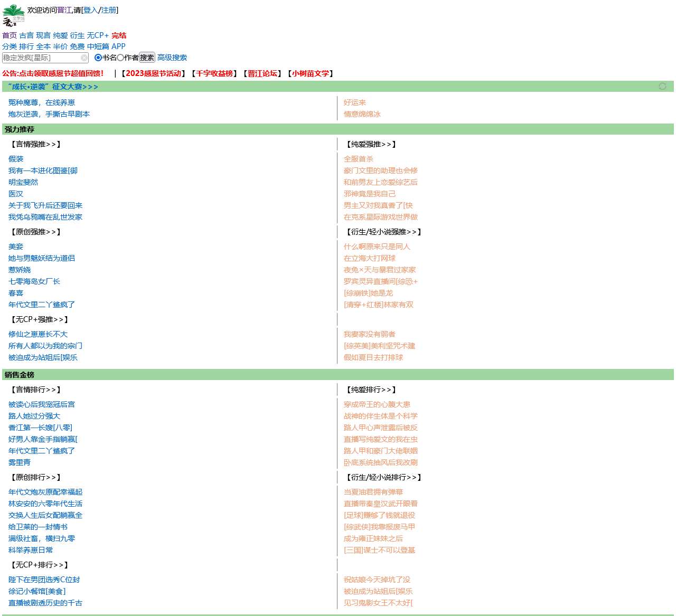The height and width of the screenshot is (616, 676).
Task: Open 千字收益榜 link
Action: pyautogui.click(x=214, y=73)
